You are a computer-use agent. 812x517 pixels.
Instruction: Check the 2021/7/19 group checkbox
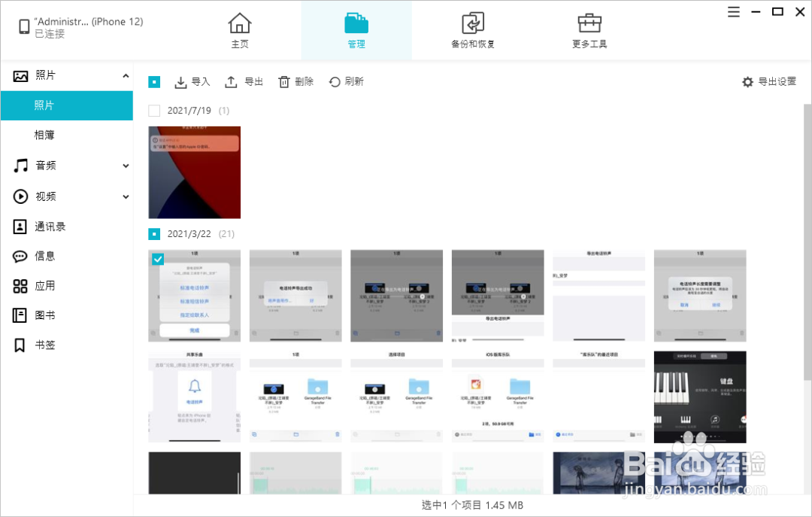click(154, 111)
